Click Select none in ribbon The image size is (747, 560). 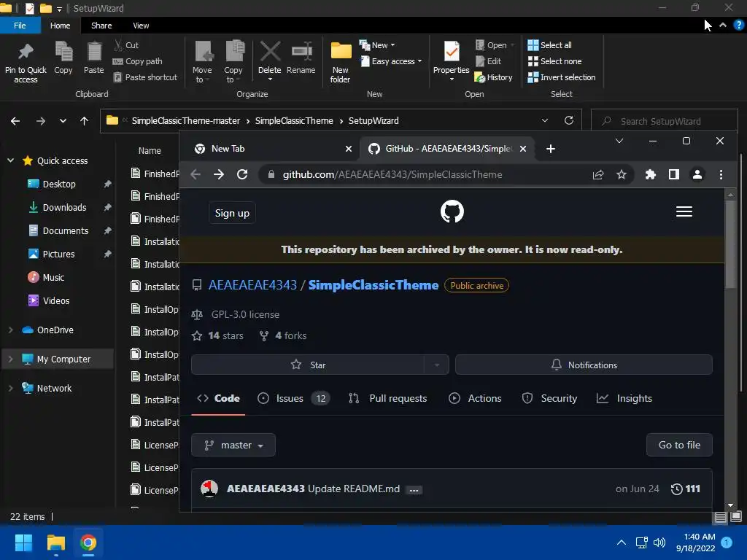(x=554, y=61)
